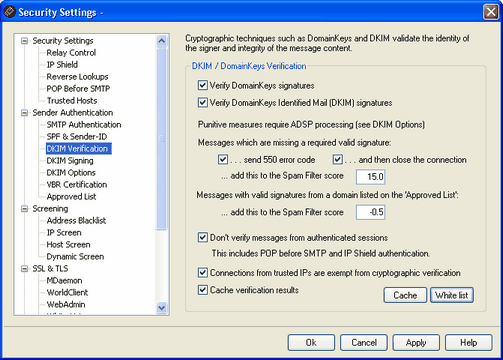This screenshot has width=503, height=360.
Task: Click the tree scrollbar down arrow
Action: [162, 308]
